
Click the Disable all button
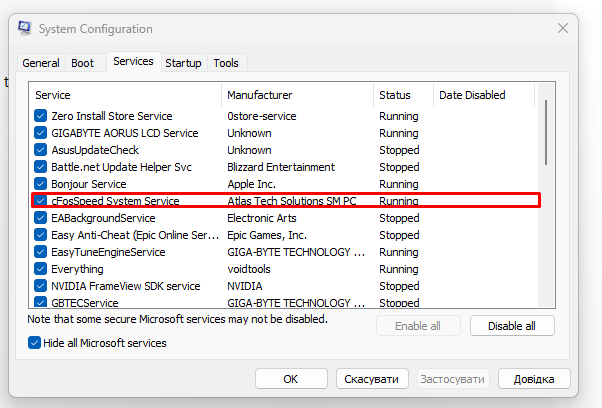pyautogui.click(x=512, y=326)
